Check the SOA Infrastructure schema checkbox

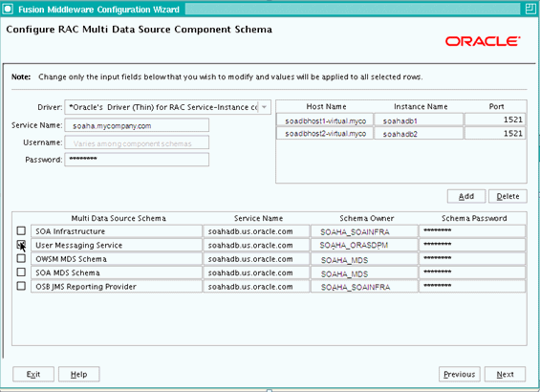[21, 230]
